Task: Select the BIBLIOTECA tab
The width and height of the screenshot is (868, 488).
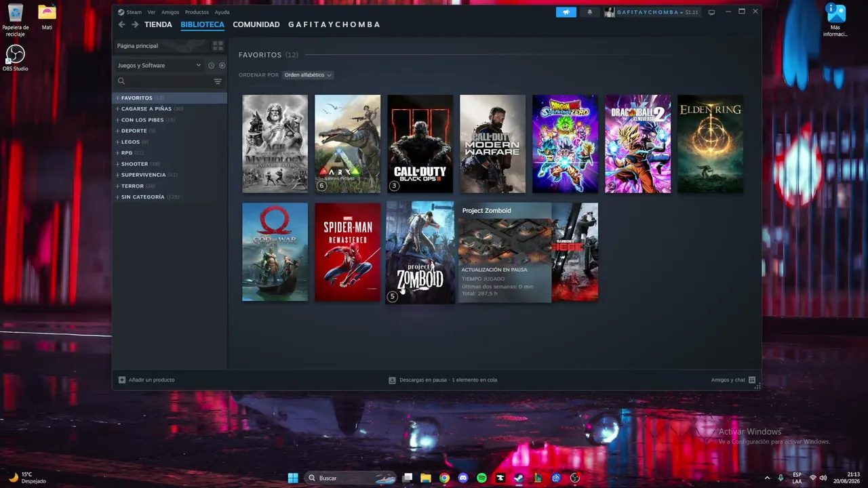Action: point(202,24)
